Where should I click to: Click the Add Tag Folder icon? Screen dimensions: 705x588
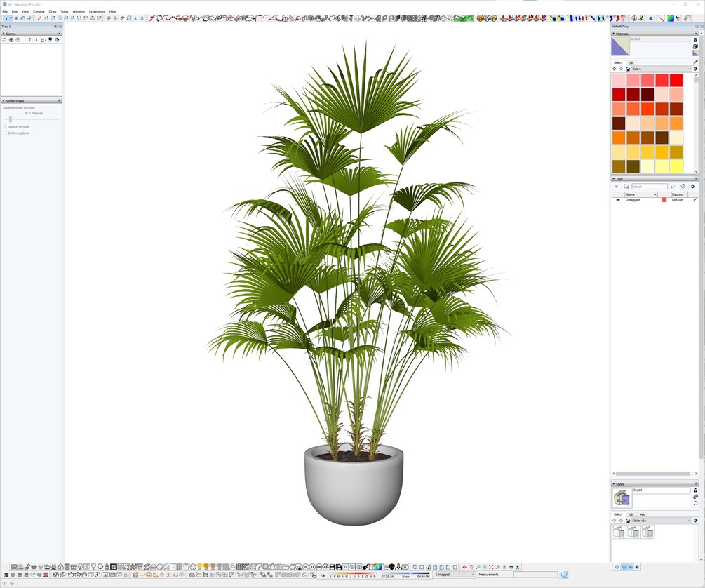pyautogui.click(x=626, y=186)
